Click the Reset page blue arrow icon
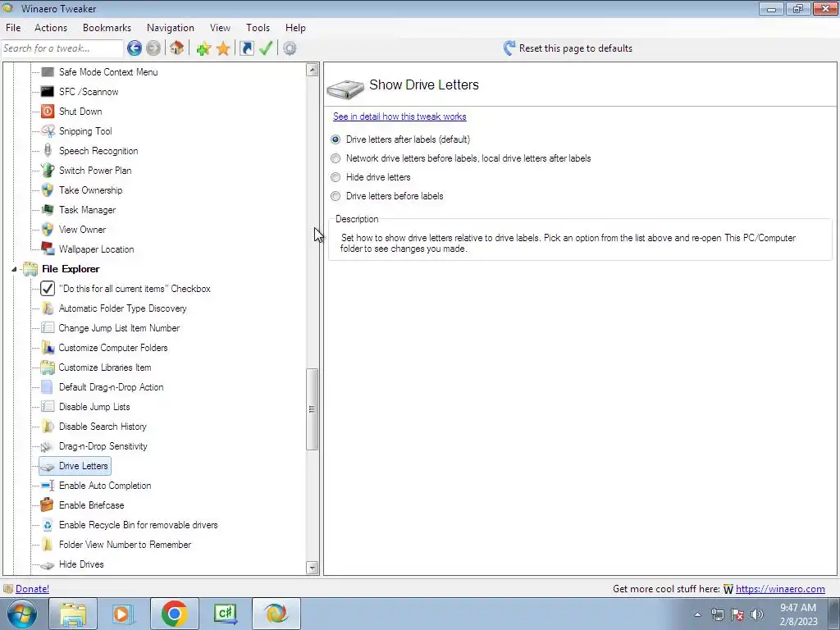Screen dimensions: 840x630 tap(509, 48)
